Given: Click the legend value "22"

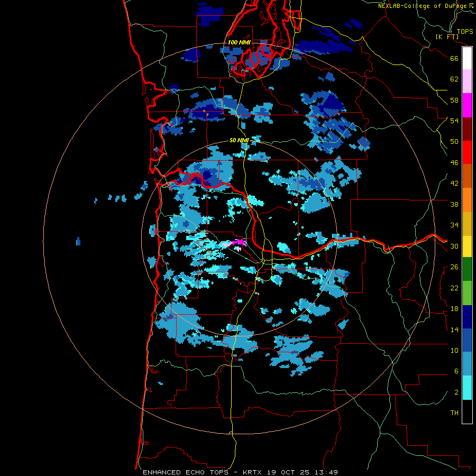Looking at the screenshot, I should coord(454,288).
